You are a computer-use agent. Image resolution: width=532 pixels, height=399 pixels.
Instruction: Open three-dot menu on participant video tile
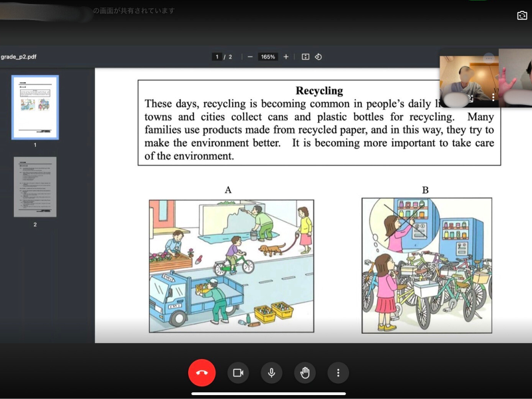click(493, 96)
